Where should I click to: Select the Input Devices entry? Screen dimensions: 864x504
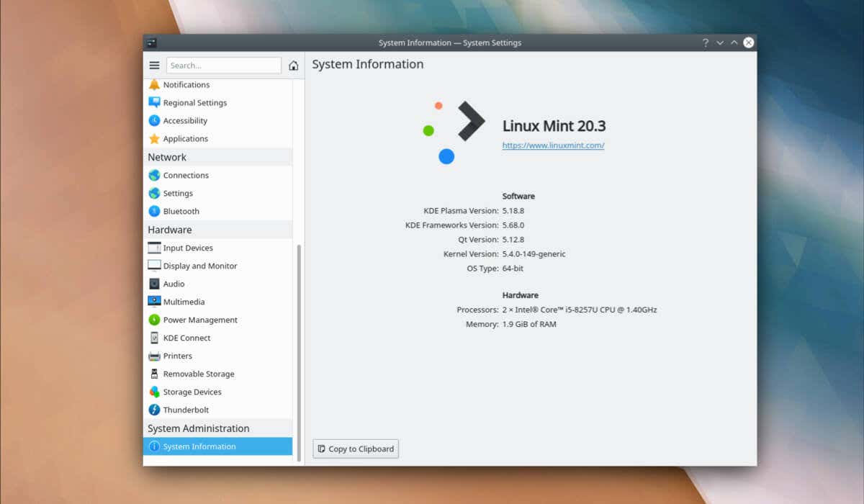[217, 248]
